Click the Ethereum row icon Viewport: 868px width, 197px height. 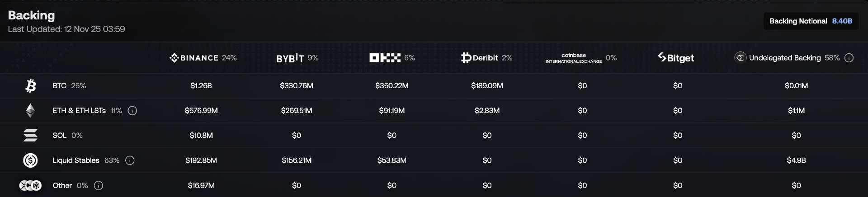click(x=30, y=111)
